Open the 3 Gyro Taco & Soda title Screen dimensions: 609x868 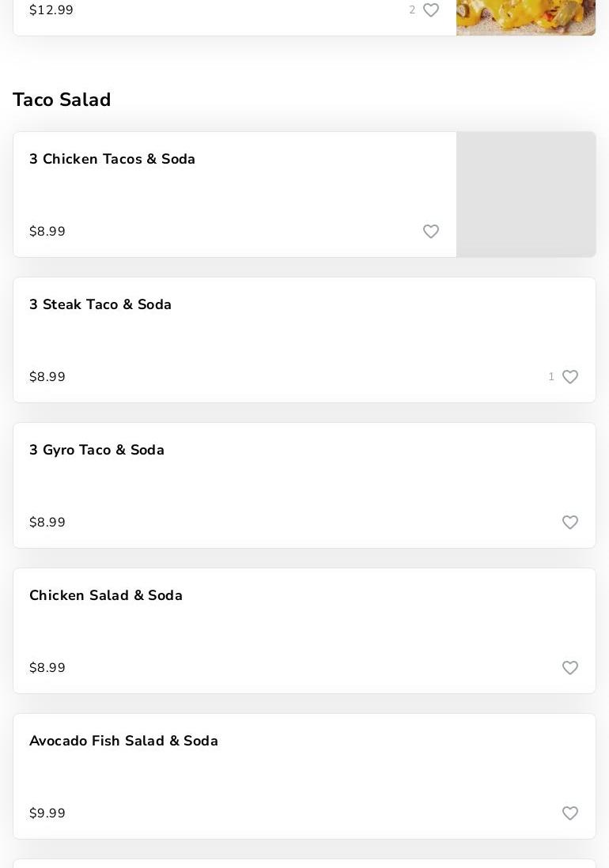[96, 450]
